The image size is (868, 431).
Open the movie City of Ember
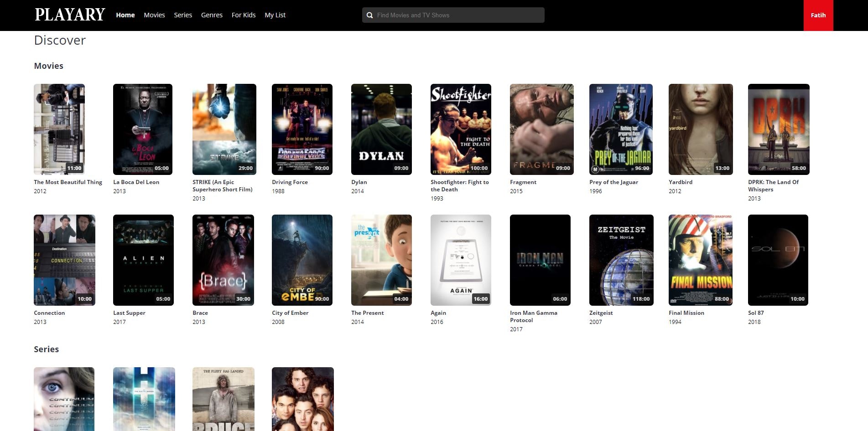tap(302, 260)
